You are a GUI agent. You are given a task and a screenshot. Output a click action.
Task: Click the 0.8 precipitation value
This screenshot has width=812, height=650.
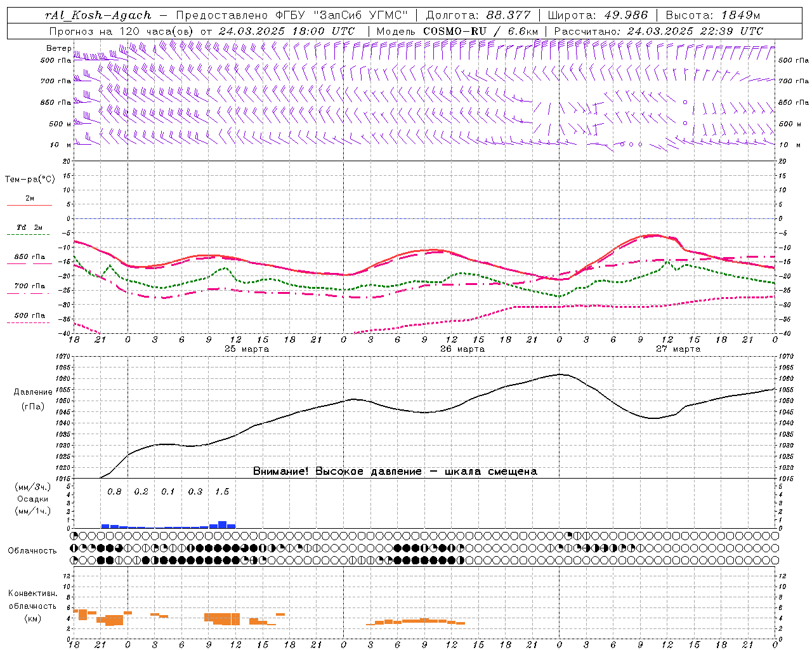click(x=114, y=492)
